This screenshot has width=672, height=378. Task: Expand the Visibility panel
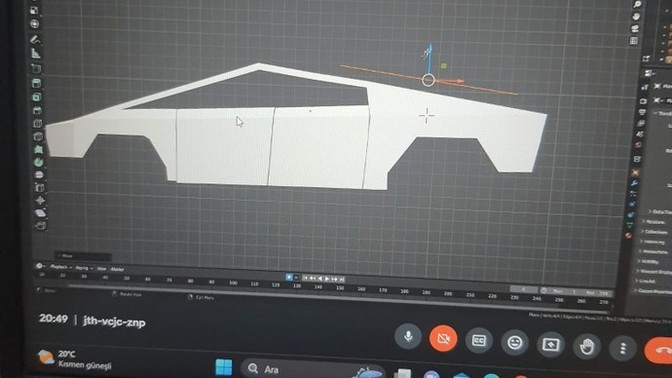coord(648,261)
